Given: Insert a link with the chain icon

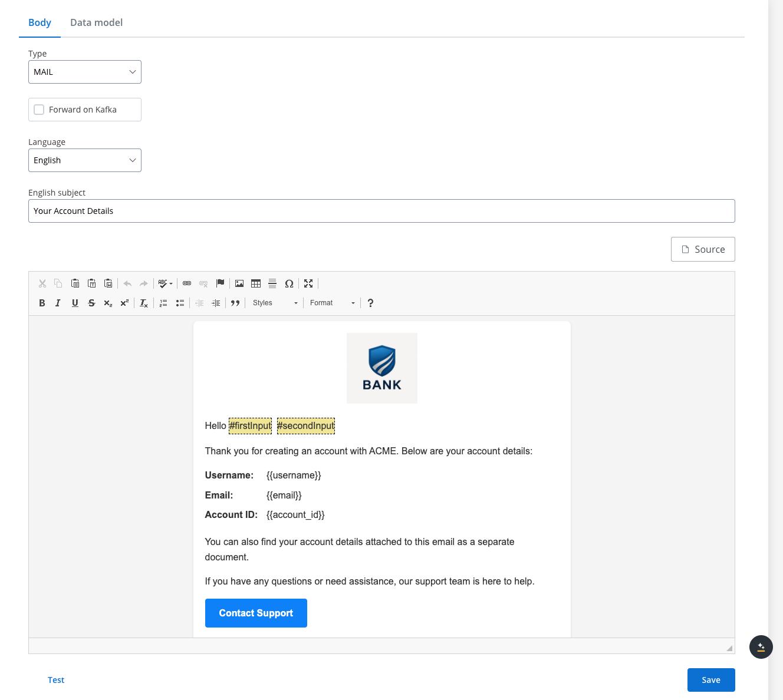Looking at the screenshot, I should click(187, 283).
